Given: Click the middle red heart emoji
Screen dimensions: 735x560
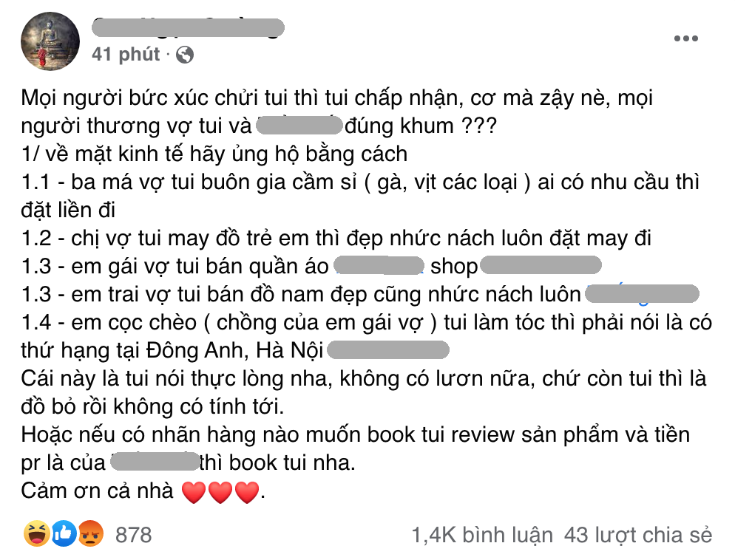Looking at the screenshot, I should click(x=220, y=491).
